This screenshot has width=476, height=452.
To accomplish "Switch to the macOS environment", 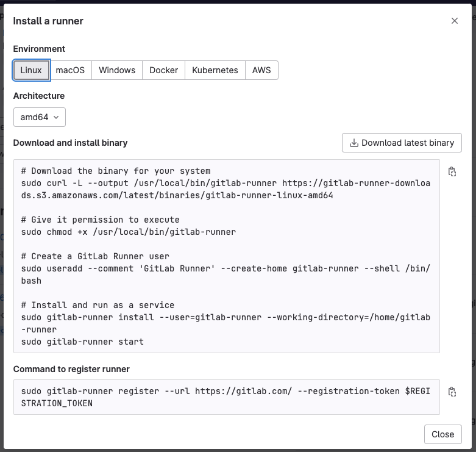I will coord(70,70).
